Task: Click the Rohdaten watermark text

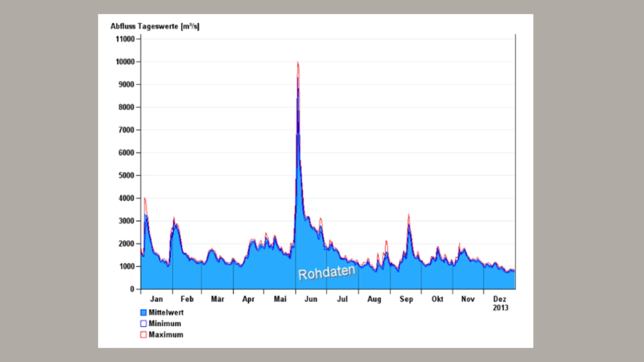Action: tap(326, 272)
